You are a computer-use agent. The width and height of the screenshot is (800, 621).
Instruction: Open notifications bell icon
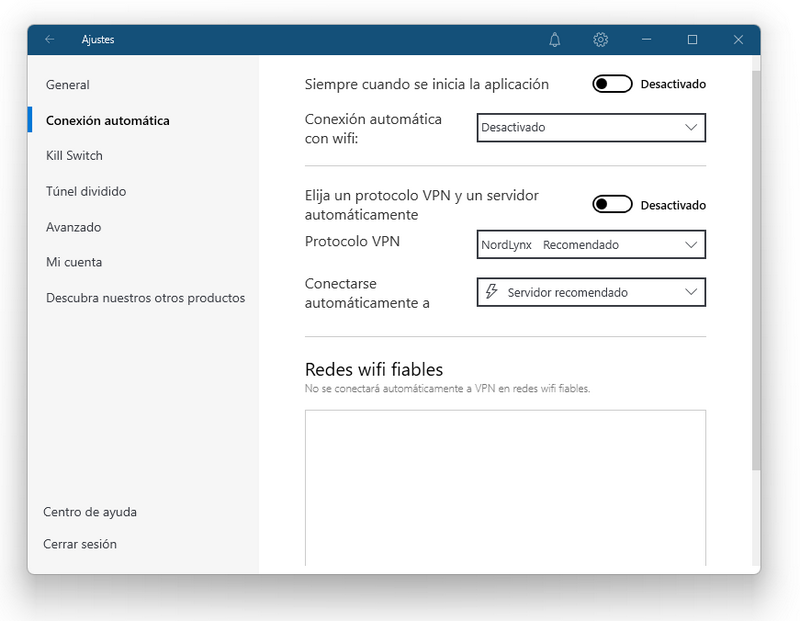click(x=555, y=39)
